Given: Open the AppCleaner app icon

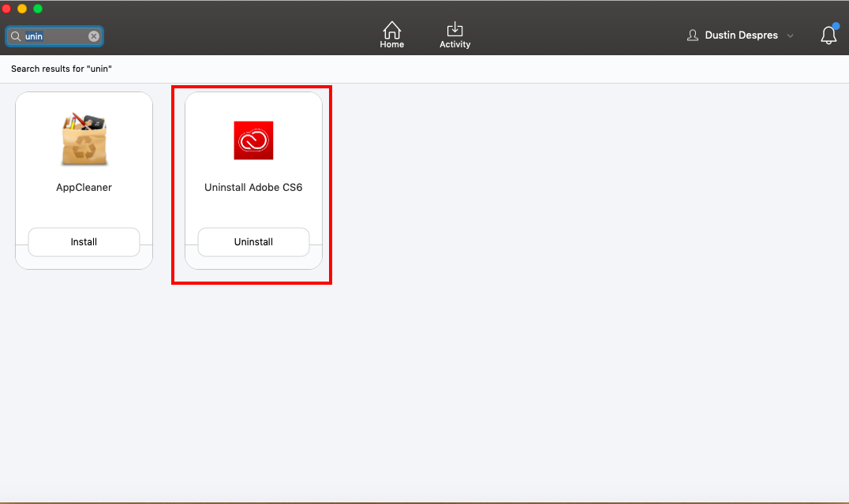Looking at the screenshot, I should (84, 139).
